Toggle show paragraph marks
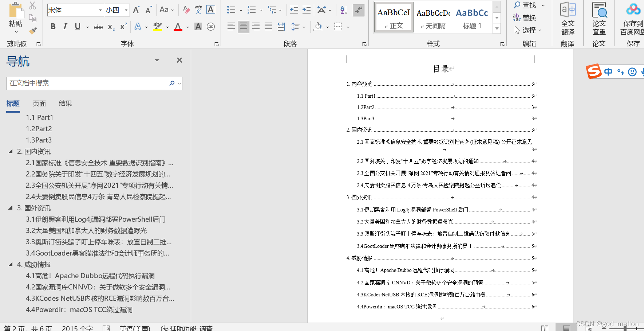 (359, 10)
